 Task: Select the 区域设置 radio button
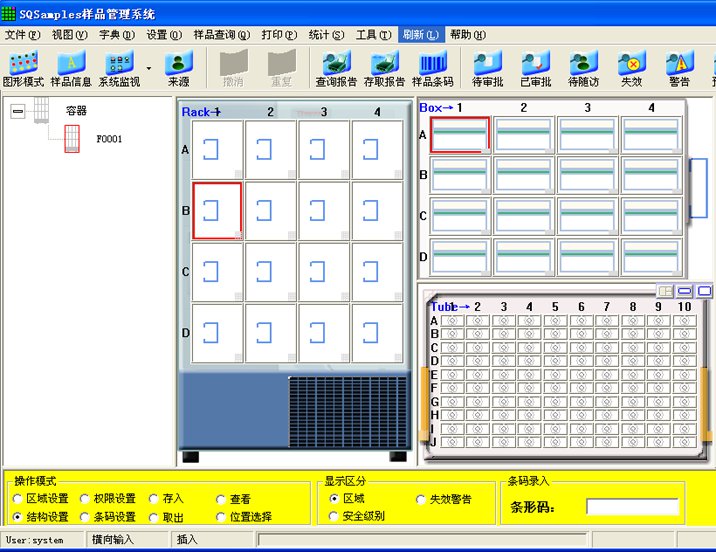point(18,499)
